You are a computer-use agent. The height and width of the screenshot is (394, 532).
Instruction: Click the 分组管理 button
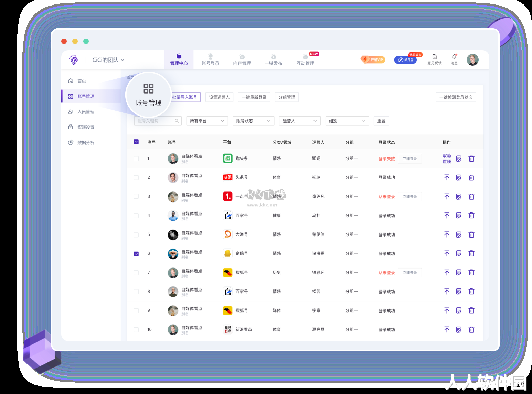pos(287,97)
